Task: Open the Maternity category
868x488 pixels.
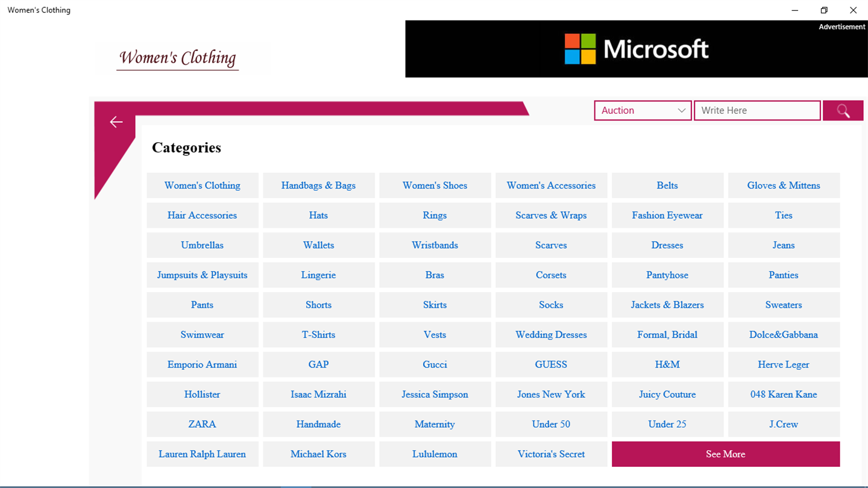Action: pyautogui.click(x=435, y=424)
